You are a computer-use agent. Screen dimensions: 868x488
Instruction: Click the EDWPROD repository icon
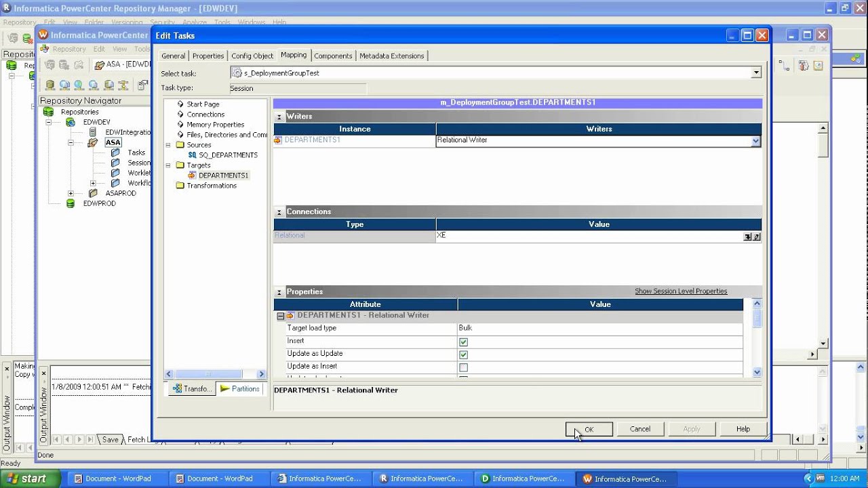coord(71,203)
